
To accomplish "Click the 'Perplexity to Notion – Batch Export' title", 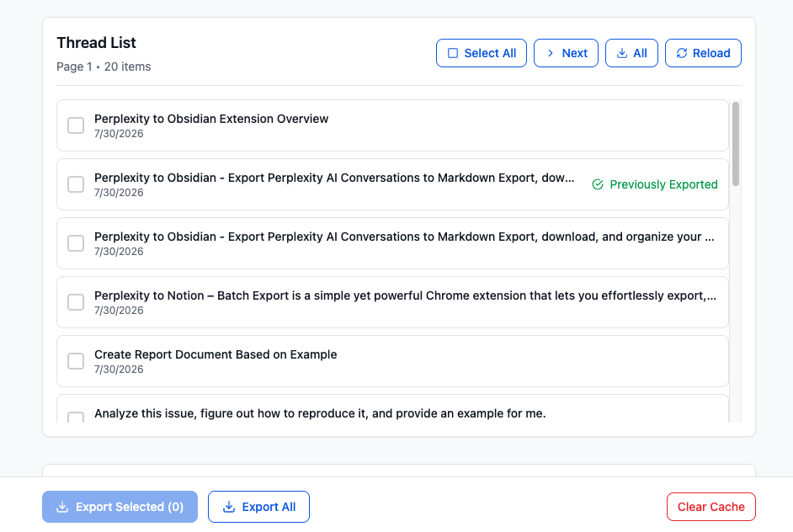I will (x=405, y=295).
